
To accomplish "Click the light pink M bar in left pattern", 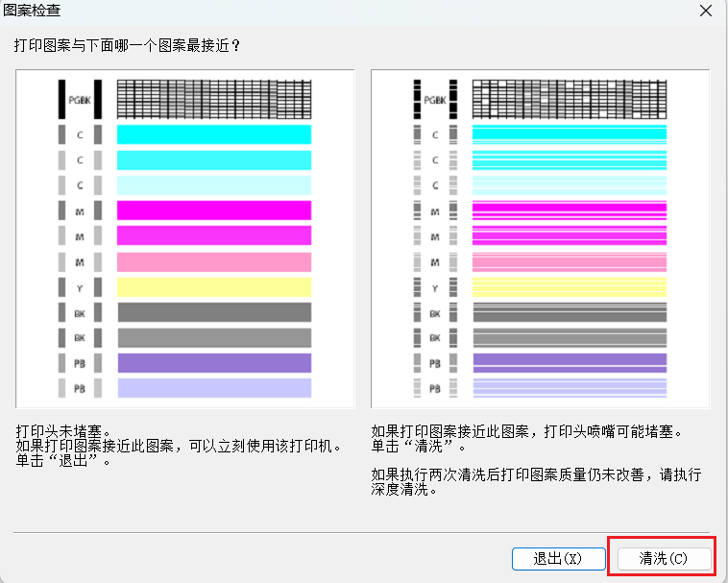I will pos(213,261).
